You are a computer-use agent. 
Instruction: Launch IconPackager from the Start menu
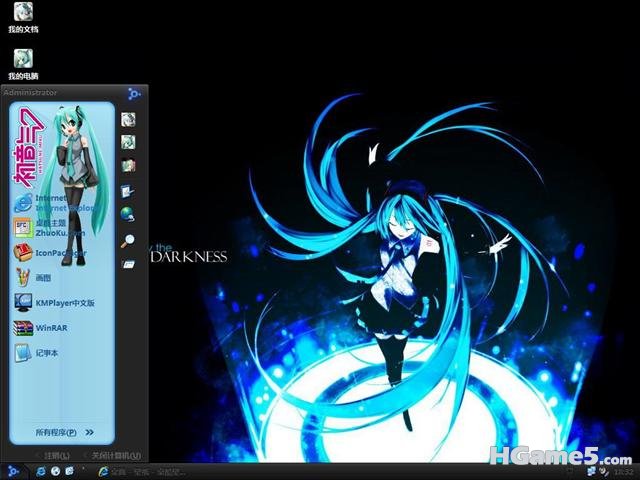point(51,253)
